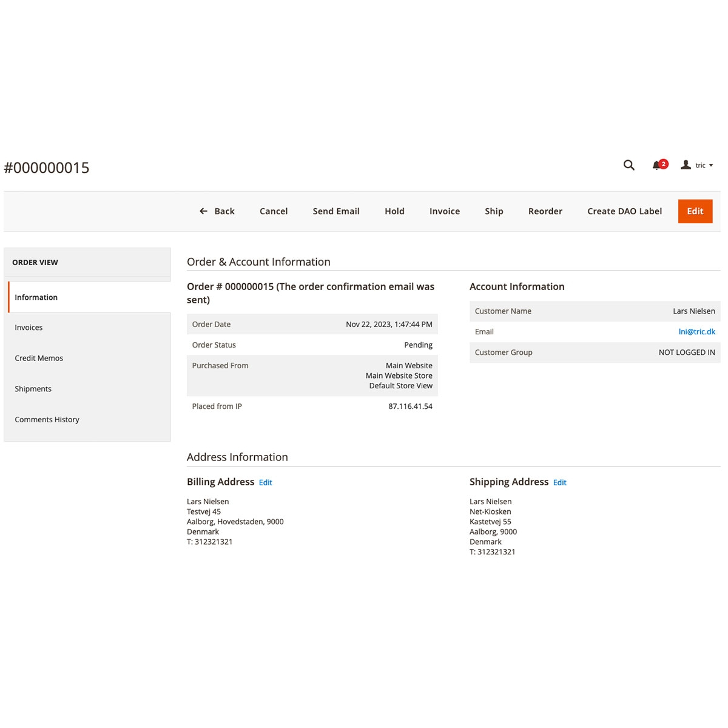The width and height of the screenshot is (728, 728).
Task: Click the Ship button
Action: click(x=494, y=211)
